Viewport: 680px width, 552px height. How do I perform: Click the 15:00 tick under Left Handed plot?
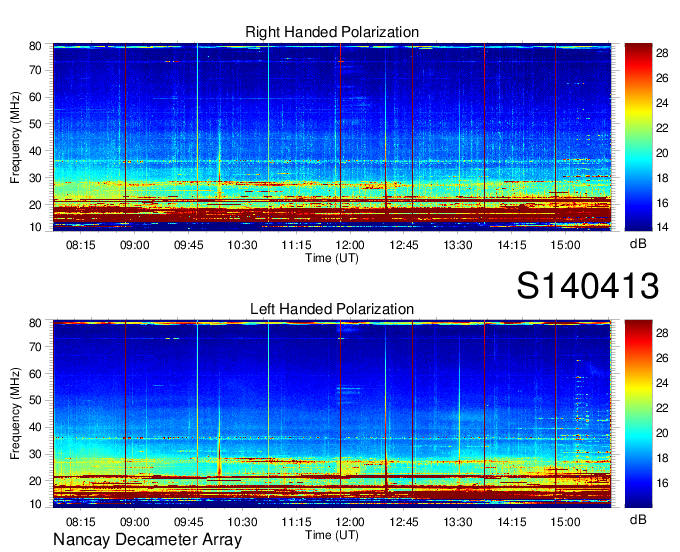click(566, 522)
